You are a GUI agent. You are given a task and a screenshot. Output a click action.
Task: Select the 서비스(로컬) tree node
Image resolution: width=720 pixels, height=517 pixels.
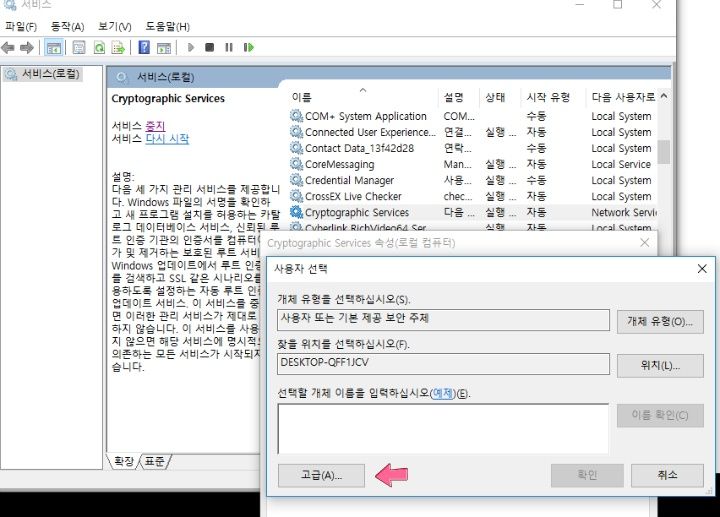tap(43, 74)
